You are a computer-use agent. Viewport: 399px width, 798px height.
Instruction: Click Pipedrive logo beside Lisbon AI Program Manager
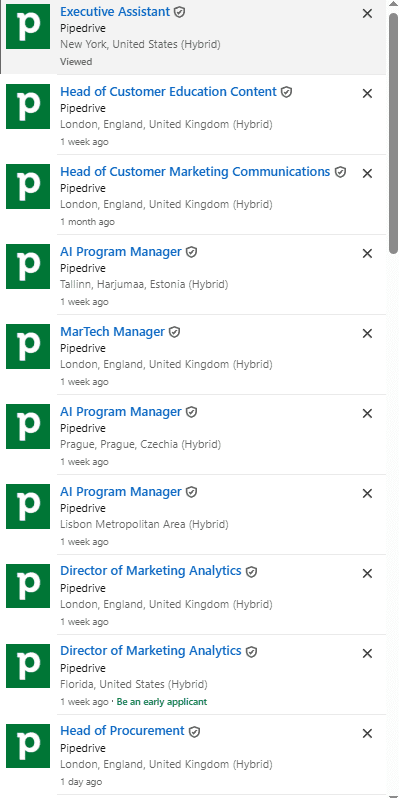(x=28, y=506)
